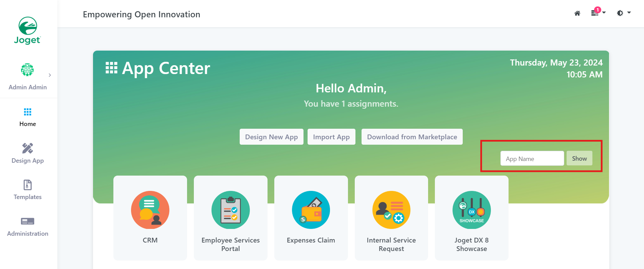This screenshot has width=644, height=269.
Task: Click Download from Marketplace button
Action: coord(412,137)
